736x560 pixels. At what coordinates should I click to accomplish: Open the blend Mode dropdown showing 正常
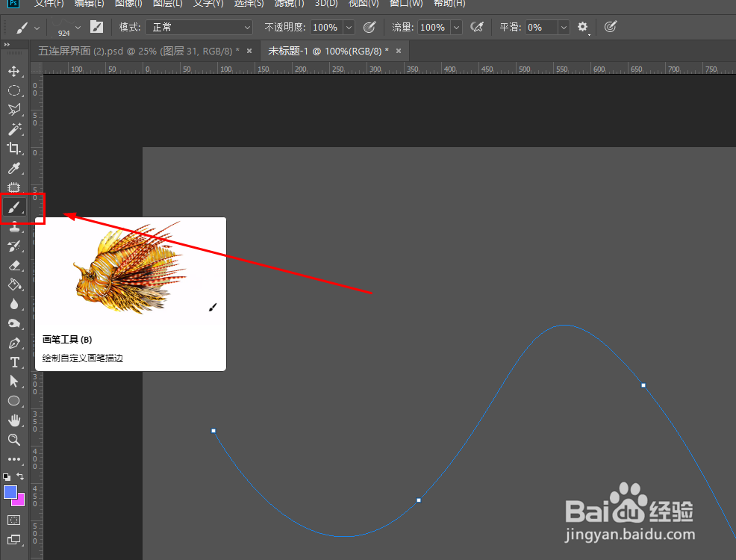click(x=199, y=27)
